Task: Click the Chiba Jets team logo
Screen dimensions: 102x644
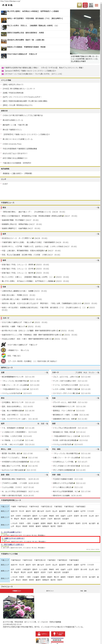Action: click(4, 361)
